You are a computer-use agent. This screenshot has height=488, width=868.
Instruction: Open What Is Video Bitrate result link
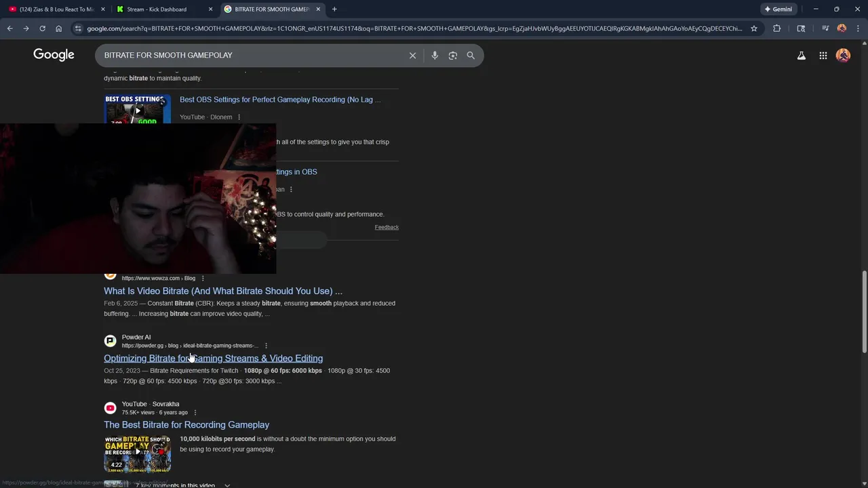[223, 291]
